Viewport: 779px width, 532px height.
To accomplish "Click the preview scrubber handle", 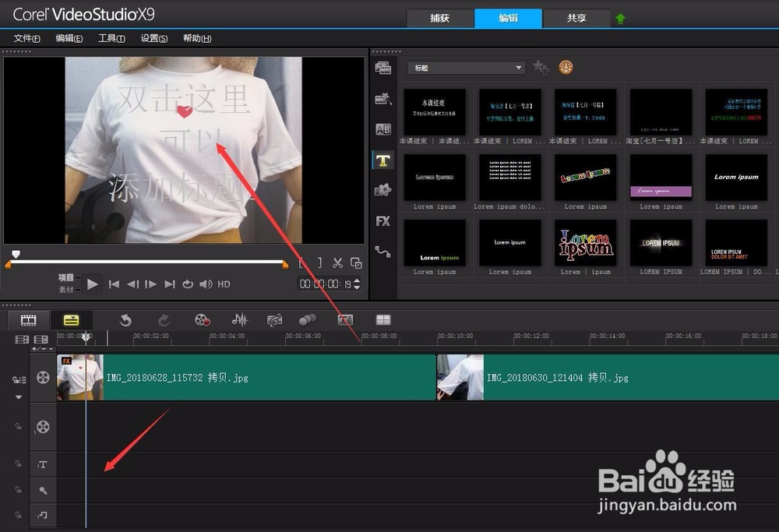I will [x=16, y=255].
